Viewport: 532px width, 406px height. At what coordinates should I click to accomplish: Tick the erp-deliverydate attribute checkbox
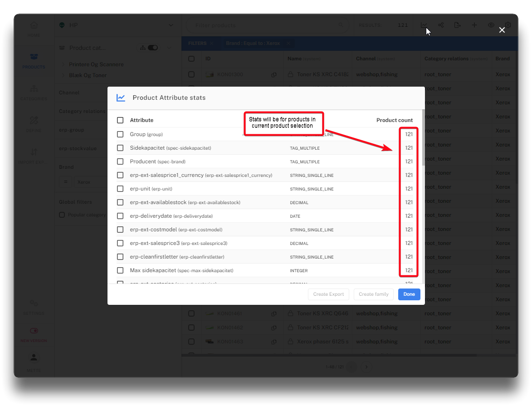tap(120, 216)
